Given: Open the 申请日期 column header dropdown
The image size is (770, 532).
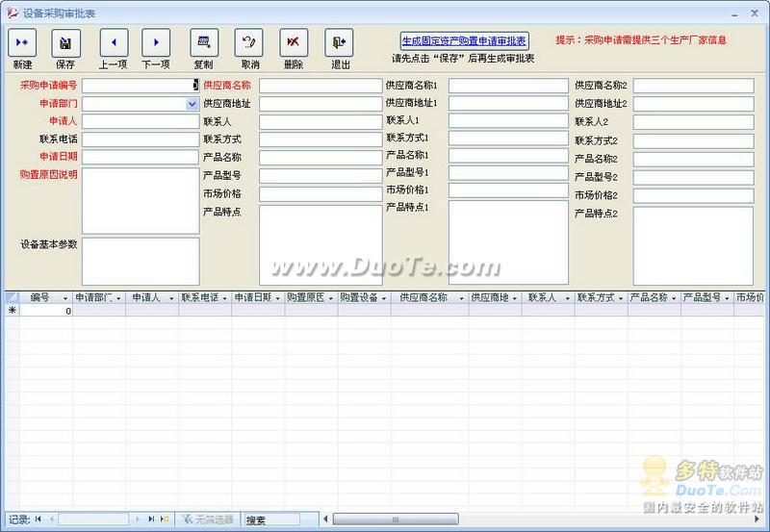Looking at the screenshot, I should 277,298.
